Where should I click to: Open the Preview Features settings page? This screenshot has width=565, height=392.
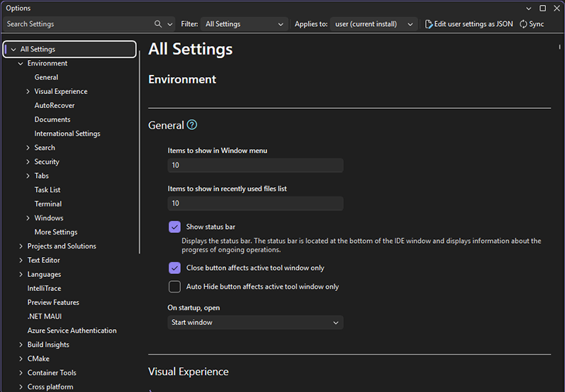tap(53, 302)
